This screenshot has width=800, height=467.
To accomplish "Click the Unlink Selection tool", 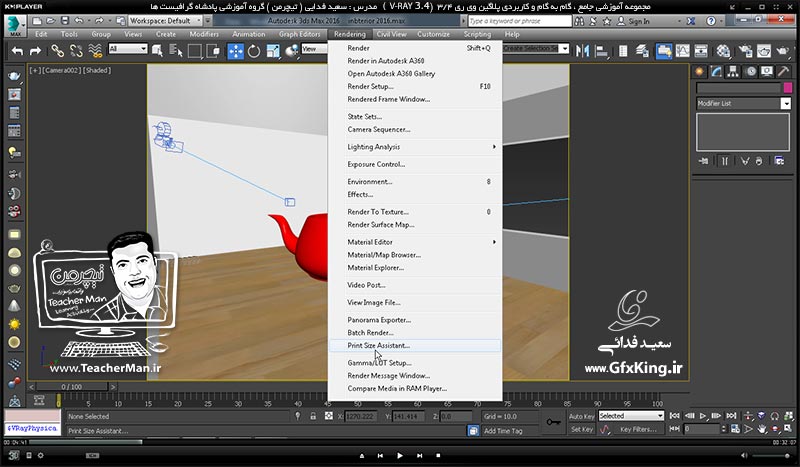I will click(76, 51).
